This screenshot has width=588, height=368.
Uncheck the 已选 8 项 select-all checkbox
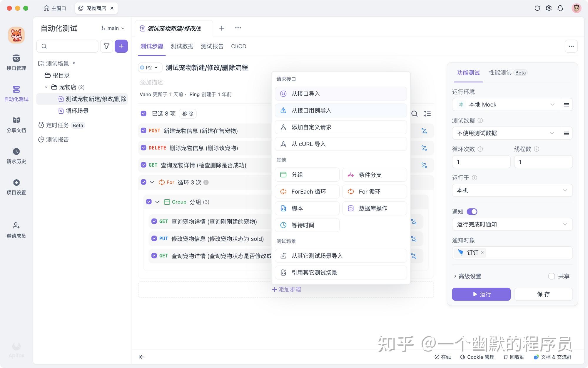point(143,114)
